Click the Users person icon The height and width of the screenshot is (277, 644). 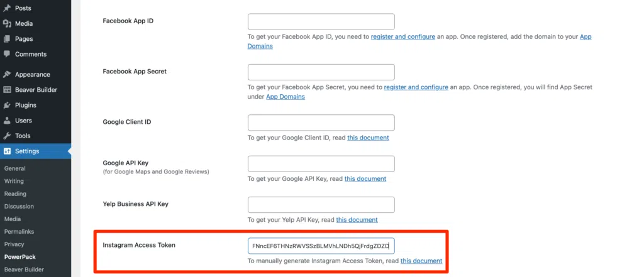(6, 121)
